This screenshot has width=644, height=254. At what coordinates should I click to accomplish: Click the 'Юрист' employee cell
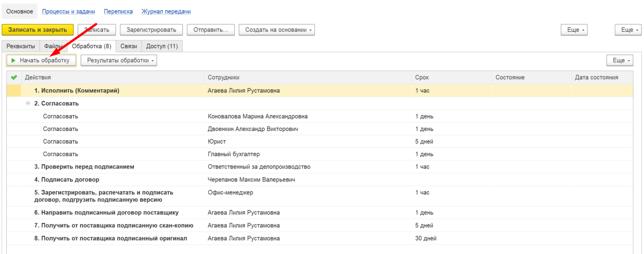[308, 141]
